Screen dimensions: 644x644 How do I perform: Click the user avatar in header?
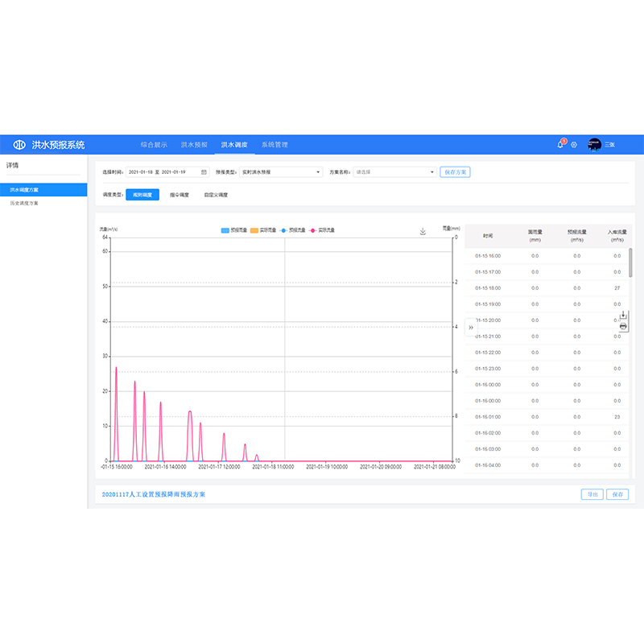pos(594,145)
